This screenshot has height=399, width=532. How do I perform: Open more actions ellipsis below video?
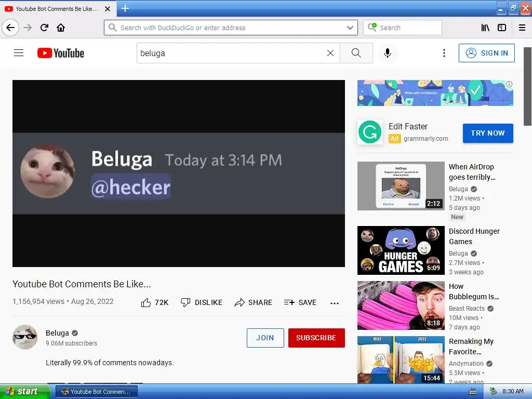tap(335, 303)
